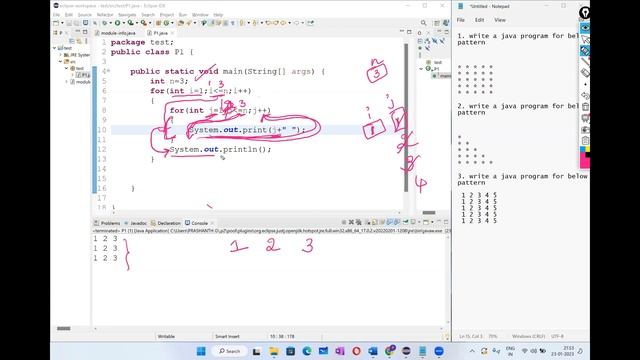Close the P1.java editor tab

coord(172,33)
